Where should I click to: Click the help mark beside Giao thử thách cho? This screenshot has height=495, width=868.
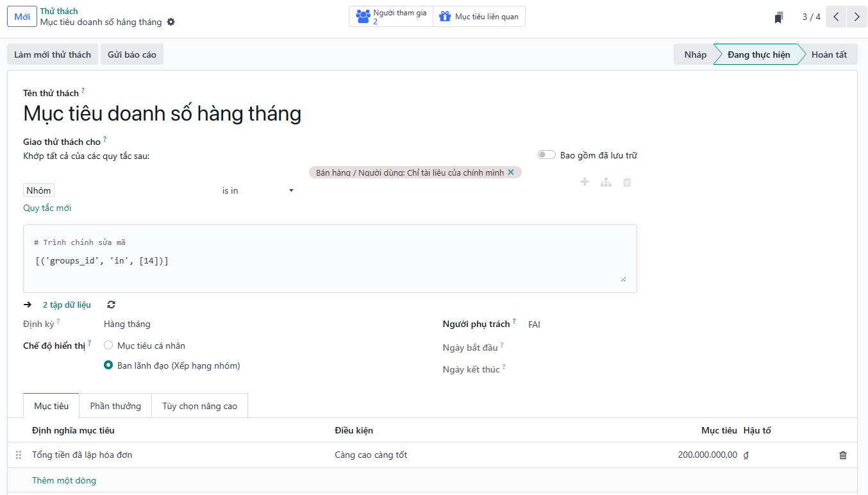[105, 139]
